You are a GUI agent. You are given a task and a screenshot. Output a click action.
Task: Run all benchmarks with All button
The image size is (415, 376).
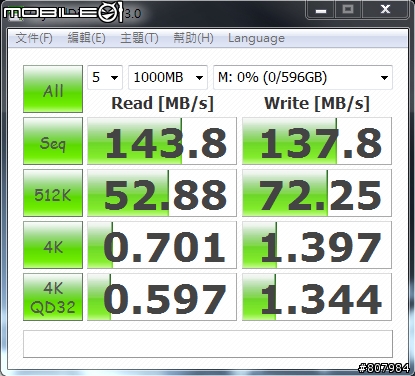[x=53, y=89]
